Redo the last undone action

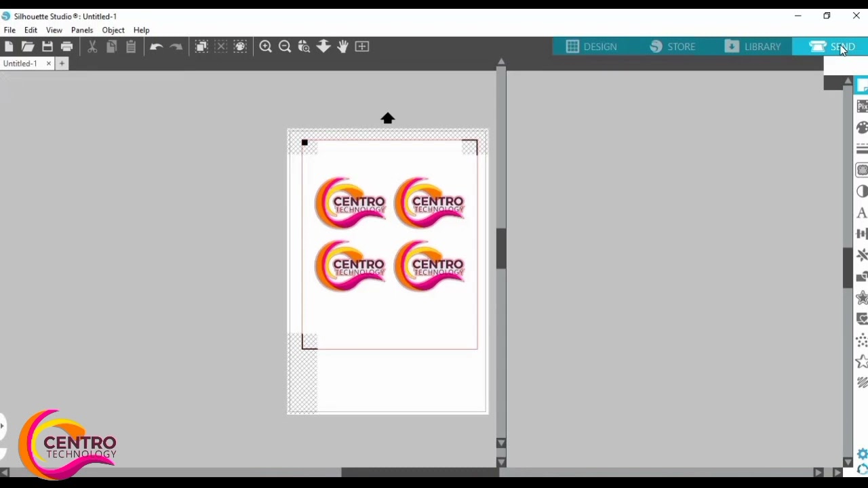176,47
